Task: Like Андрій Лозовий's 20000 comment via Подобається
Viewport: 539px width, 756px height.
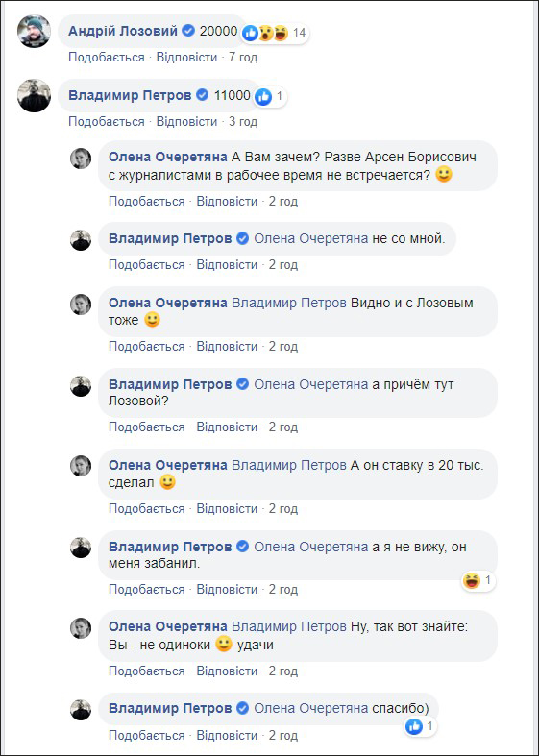Action: (107, 58)
